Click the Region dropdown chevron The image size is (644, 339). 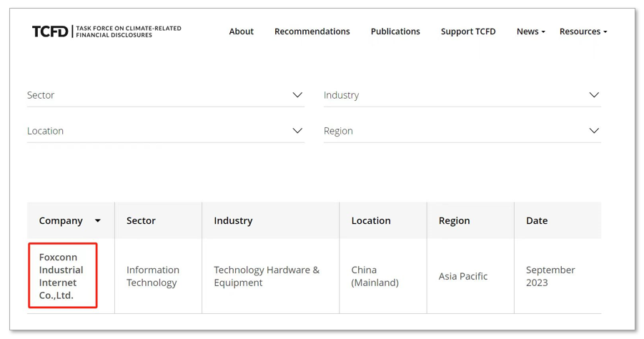(594, 131)
